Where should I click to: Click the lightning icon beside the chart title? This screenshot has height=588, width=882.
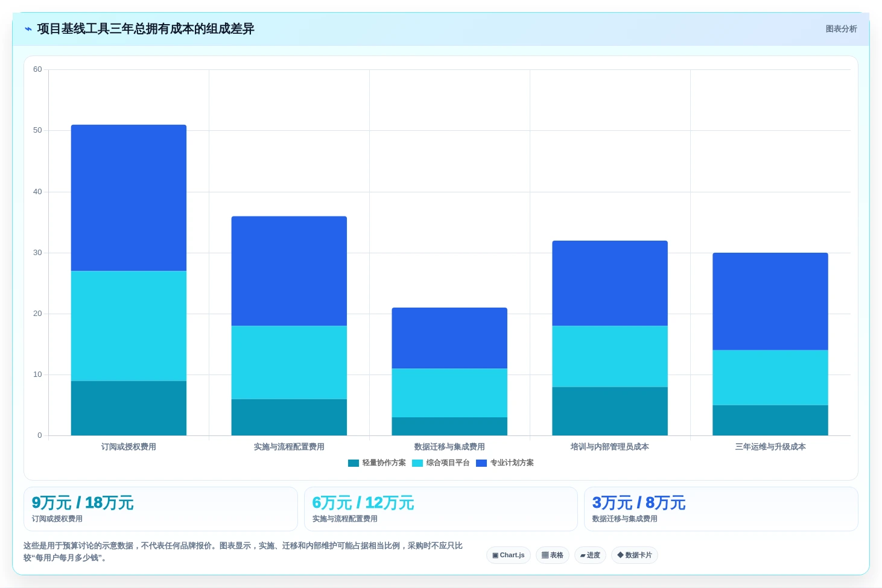[28, 29]
